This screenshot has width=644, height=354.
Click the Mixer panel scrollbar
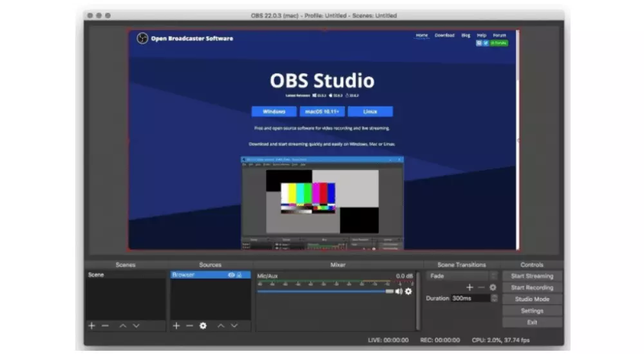click(418, 301)
